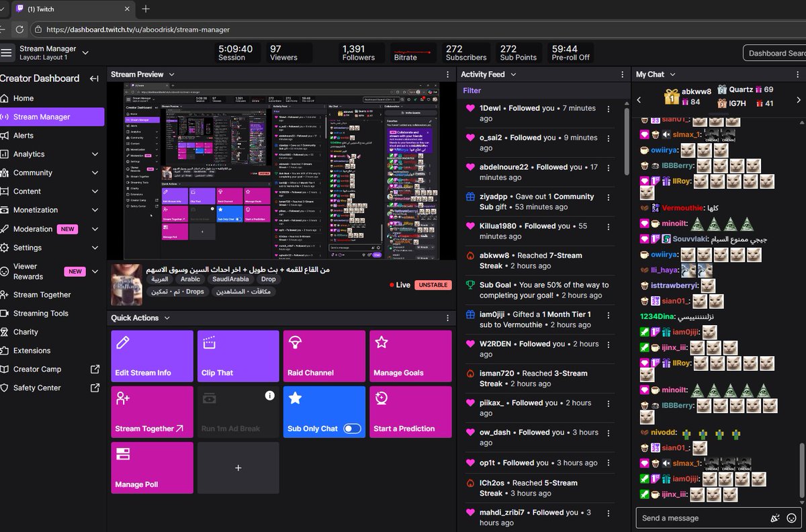Click the Start a Prediction tile

click(x=410, y=412)
